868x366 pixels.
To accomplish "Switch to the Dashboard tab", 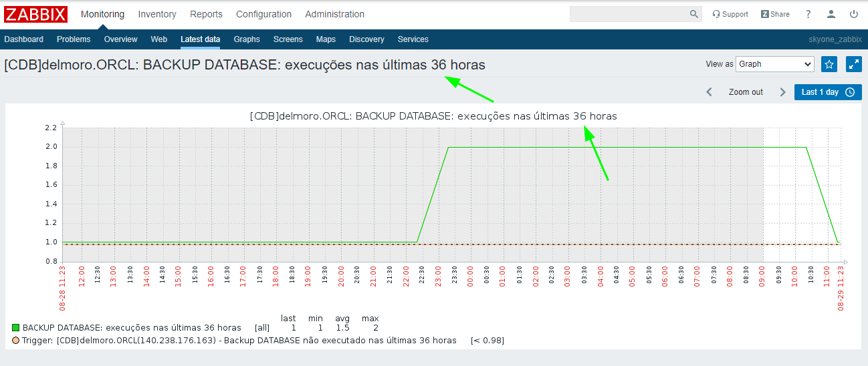I will coord(24,39).
